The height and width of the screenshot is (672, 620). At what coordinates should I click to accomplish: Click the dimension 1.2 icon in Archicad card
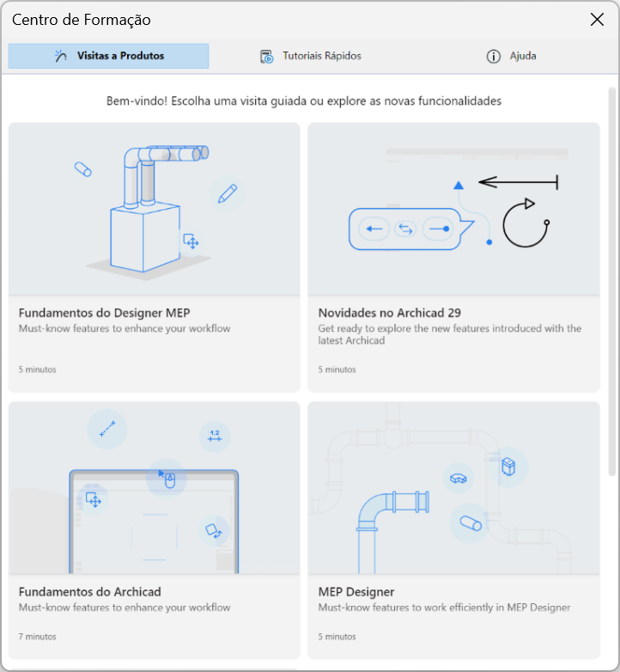215,436
